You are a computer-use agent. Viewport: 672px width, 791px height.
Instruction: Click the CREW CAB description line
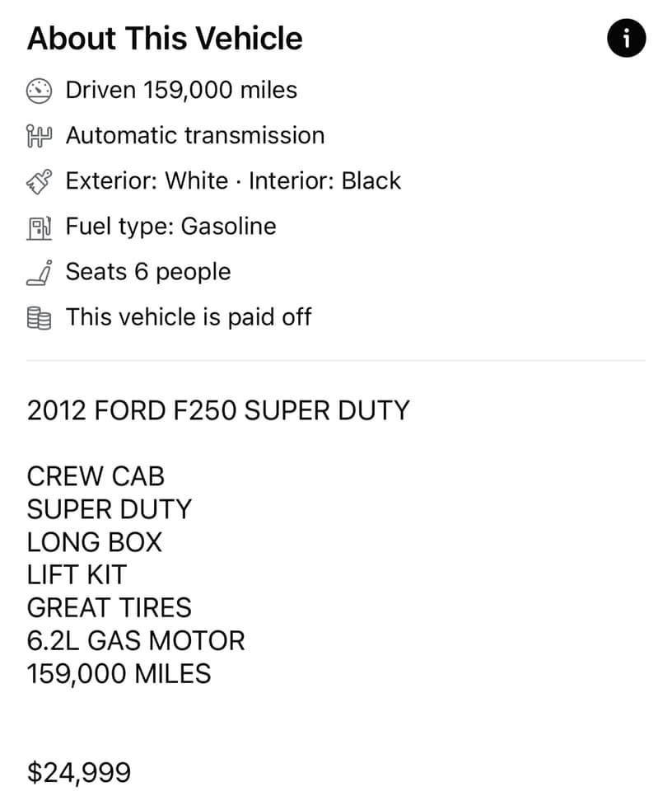96,476
